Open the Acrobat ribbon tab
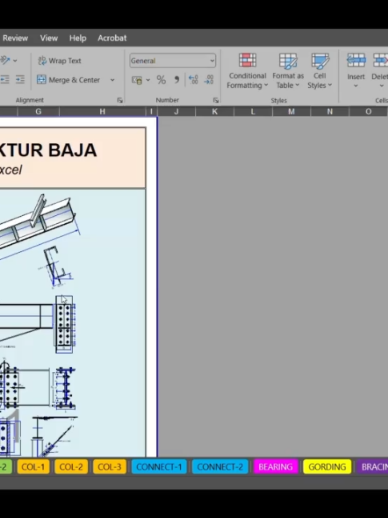388x518 pixels. 112,38
